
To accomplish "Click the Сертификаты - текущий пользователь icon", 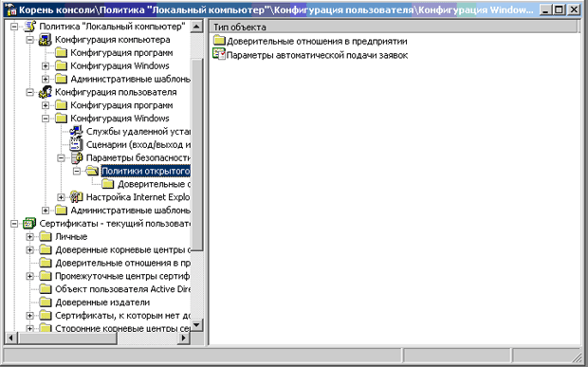I will tap(29, 224).
